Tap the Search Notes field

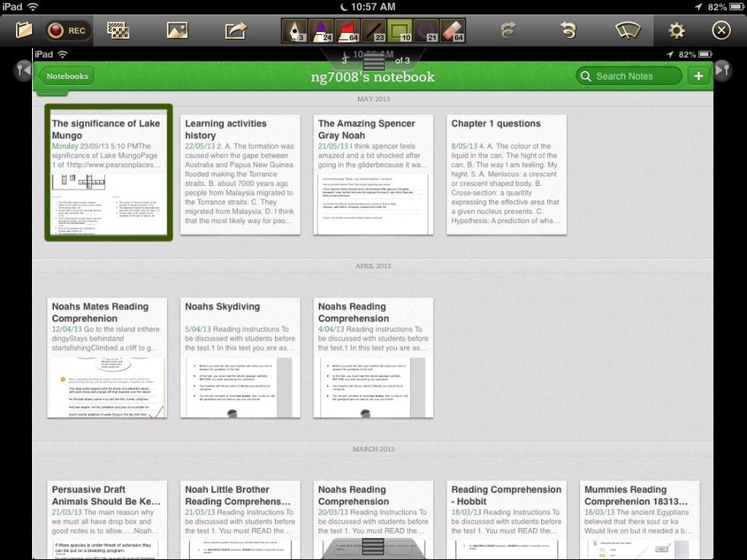(627, 76)
